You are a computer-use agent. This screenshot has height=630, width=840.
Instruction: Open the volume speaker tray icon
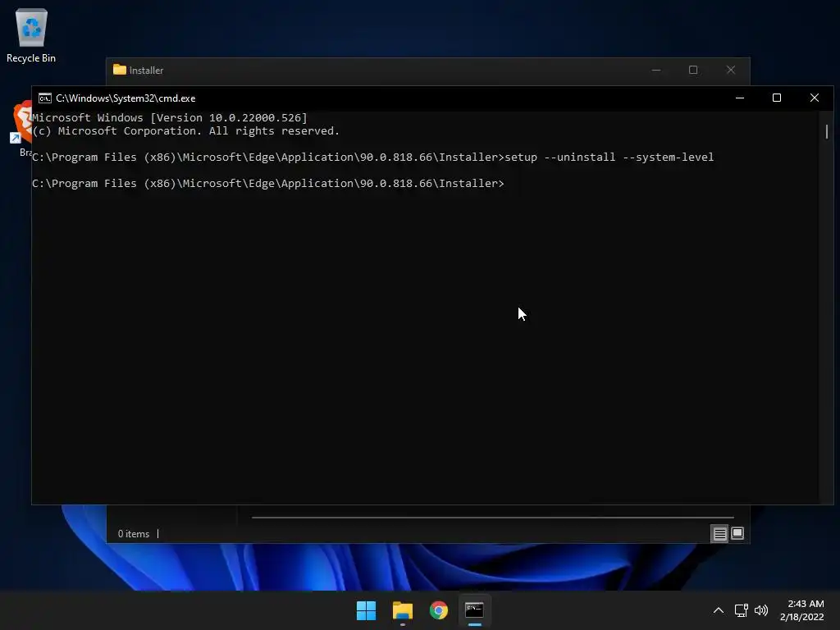click(x=760, y=610)
